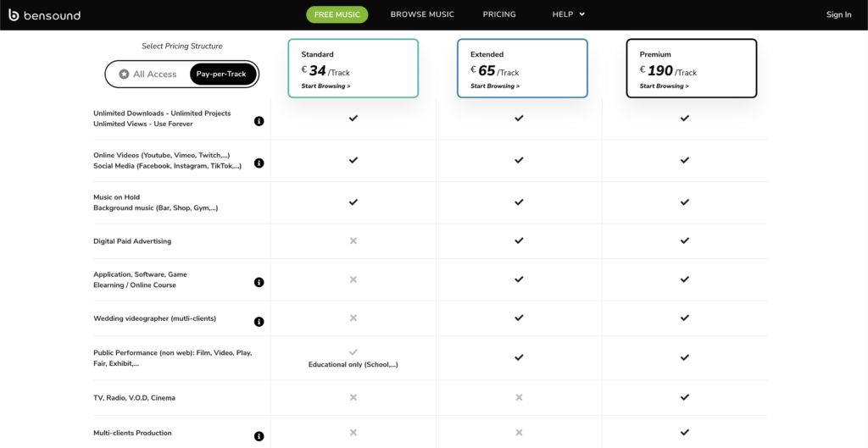868x448 pixels.
Task: Click the star icon in All Access toggle
Action: tap(124, 74)
